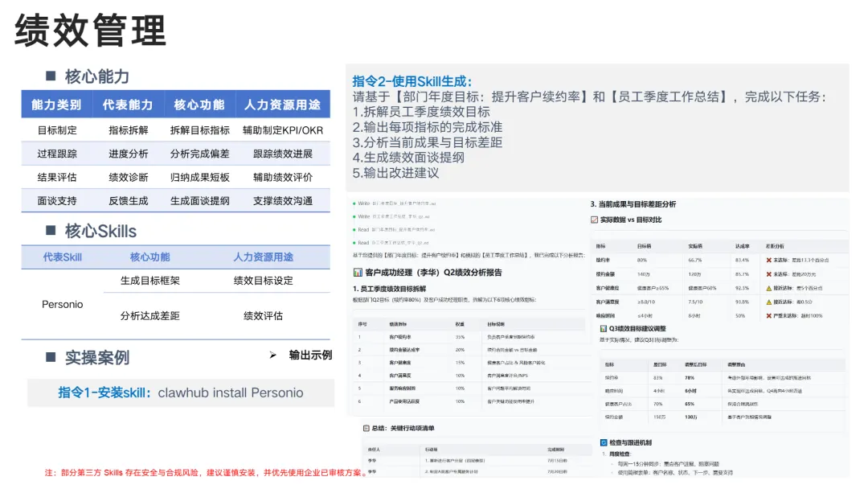
Task: Click the 3. 当前成果与目标差距分析 heading
Action: [x=633, y=203]
